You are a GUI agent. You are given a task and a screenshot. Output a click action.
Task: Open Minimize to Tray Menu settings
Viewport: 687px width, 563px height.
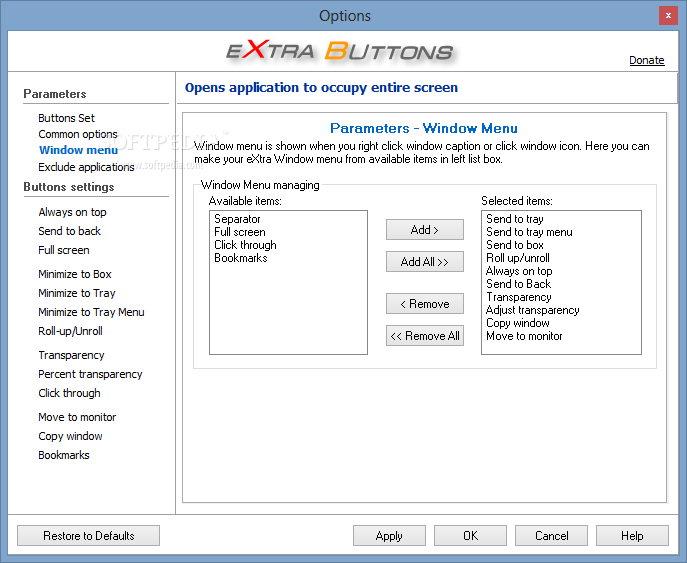(x=91, y=312)
